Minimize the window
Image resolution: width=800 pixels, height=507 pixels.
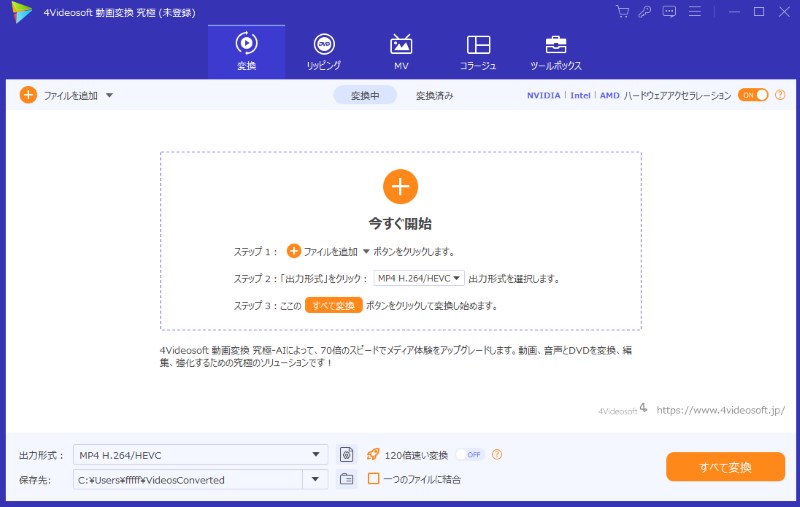point(734,12)
